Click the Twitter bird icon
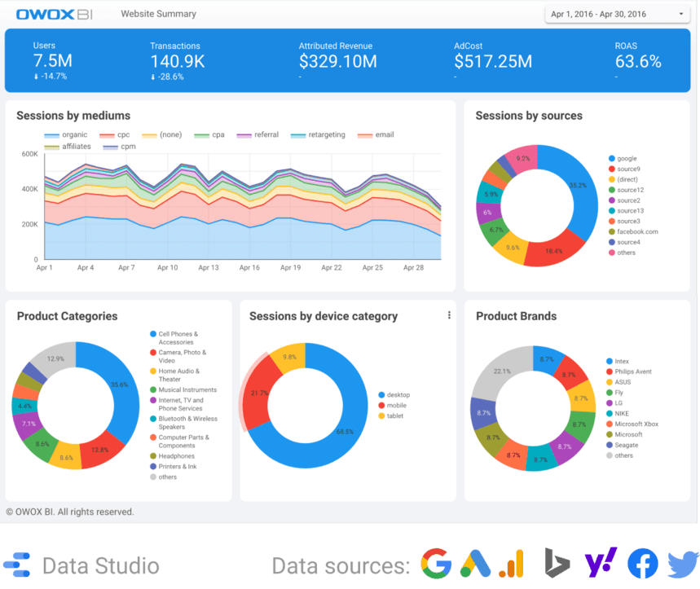Image resolution: width=700 pixels, height=589 pixels. (x=682, y=565)
